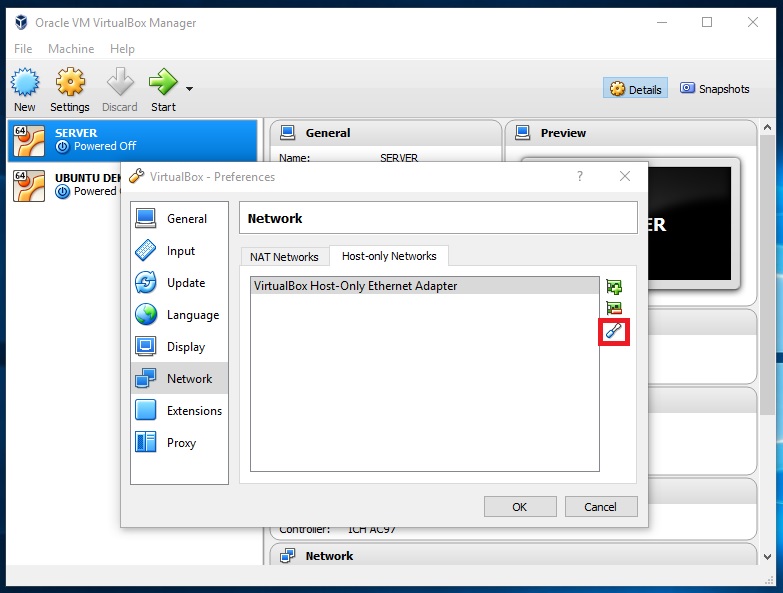Open Display preferences category

[179, 346]
